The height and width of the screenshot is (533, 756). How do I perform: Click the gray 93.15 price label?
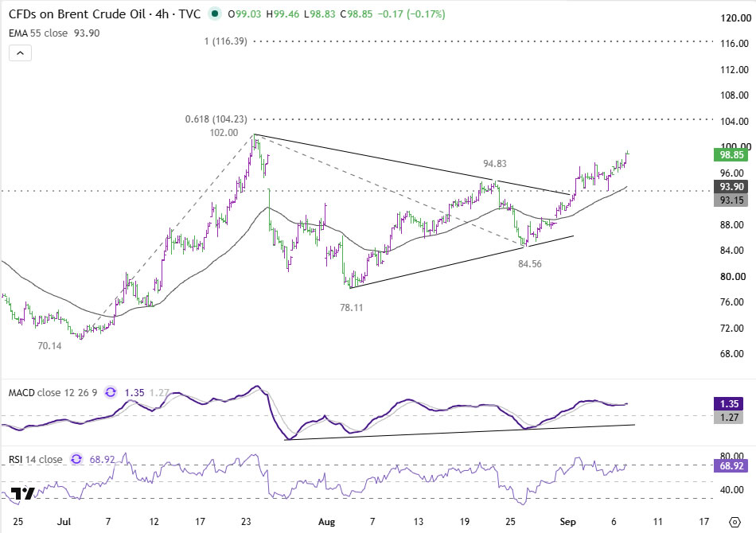coord(731,200)
